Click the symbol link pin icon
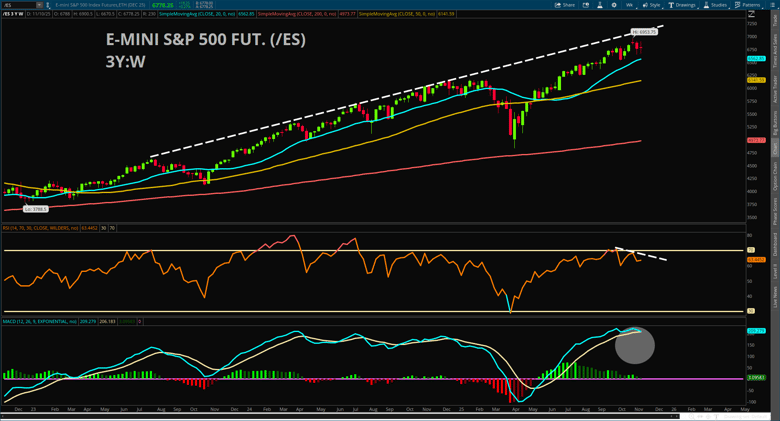This screenshot has height=421, width=780. tap(48, 5)
